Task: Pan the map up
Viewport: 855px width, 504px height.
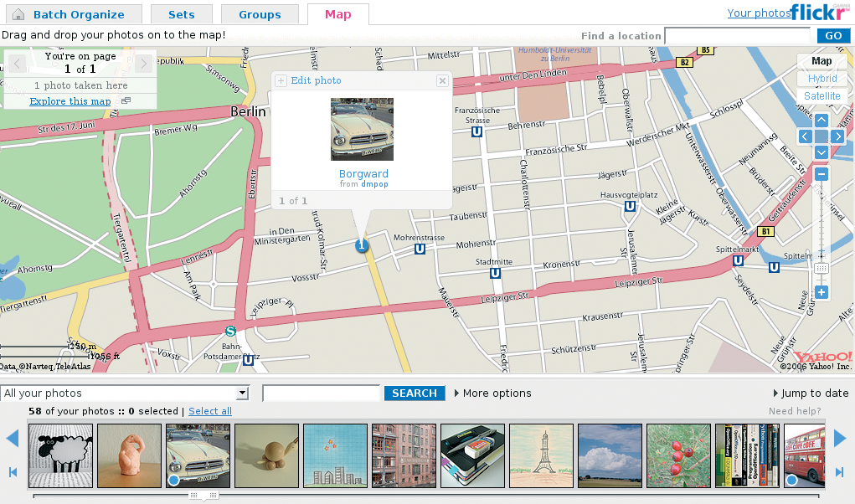Action: click(x=822, y=121)
